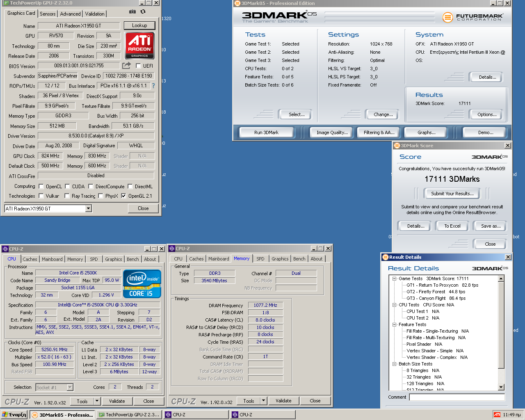Toggle the CUDA checkbox
Screen dimensions: 525x420
click(67, 186)
